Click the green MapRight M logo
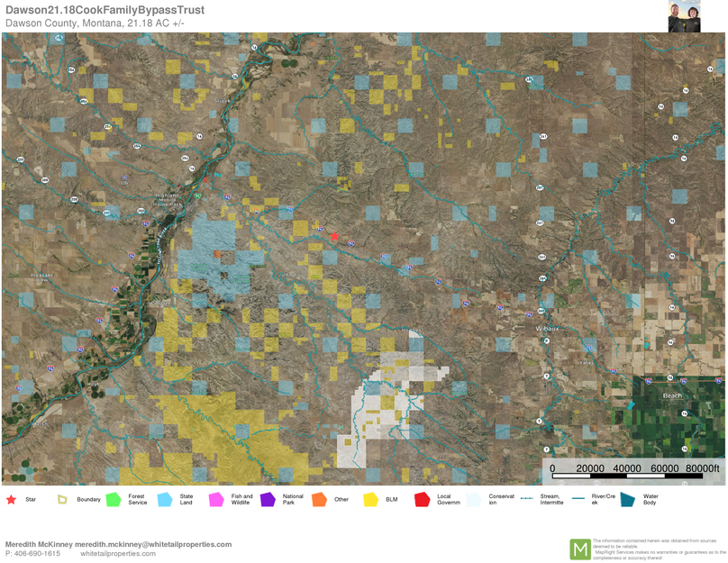This screenshot has width=728, height=563. [579, 549]
